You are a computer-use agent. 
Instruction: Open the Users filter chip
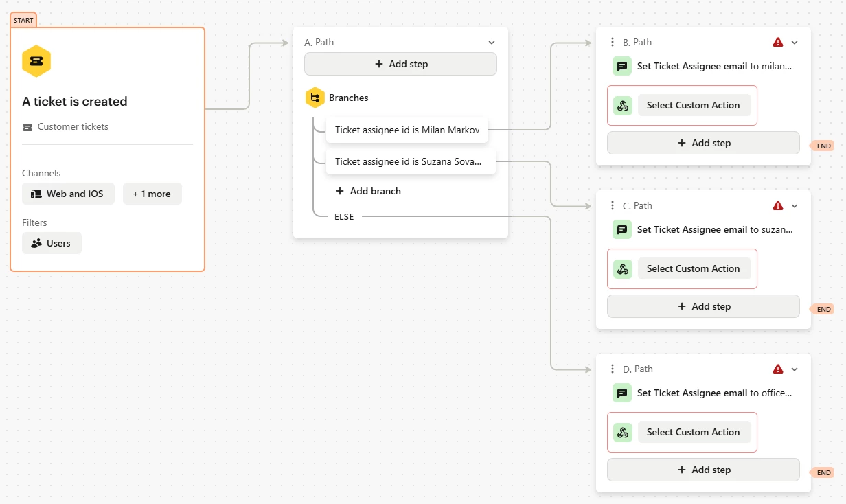pos(52,243)
